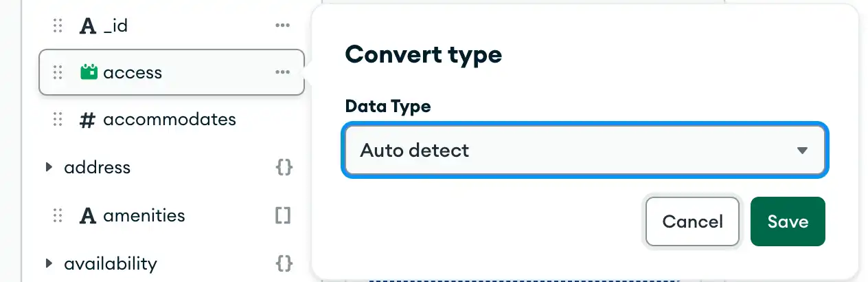Click the green date type icon for access

click(x=89, y=72)
